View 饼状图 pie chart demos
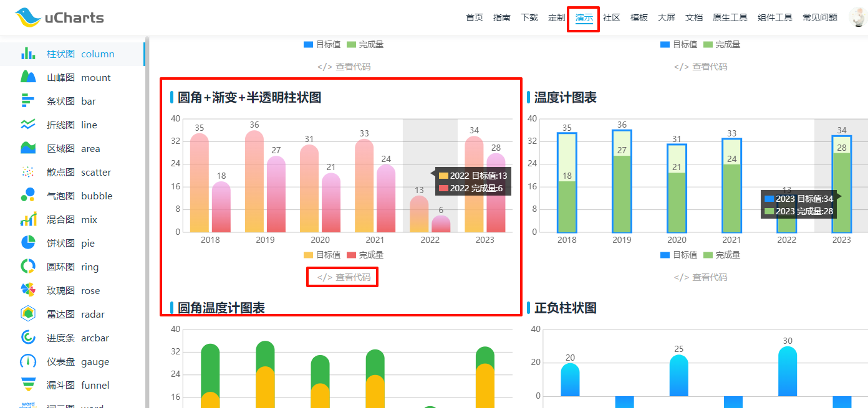The image size is (868, 408). coord(72,244)
